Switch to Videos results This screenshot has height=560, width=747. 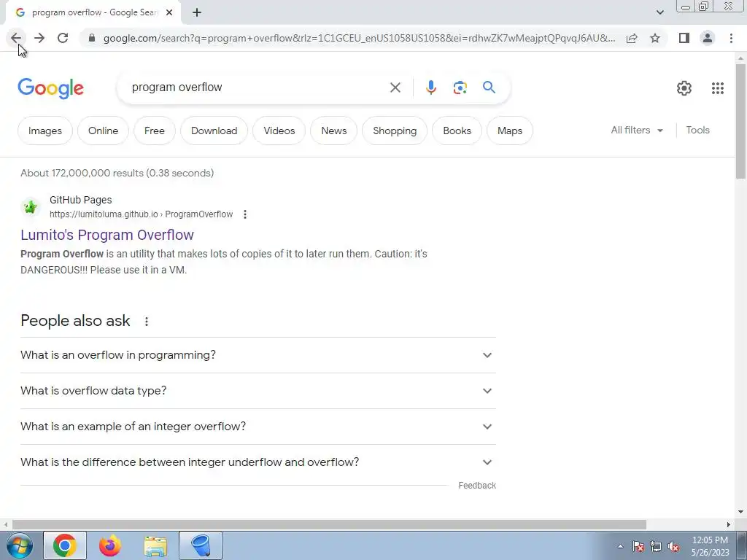pyautogui.click(x=279, y=131)
